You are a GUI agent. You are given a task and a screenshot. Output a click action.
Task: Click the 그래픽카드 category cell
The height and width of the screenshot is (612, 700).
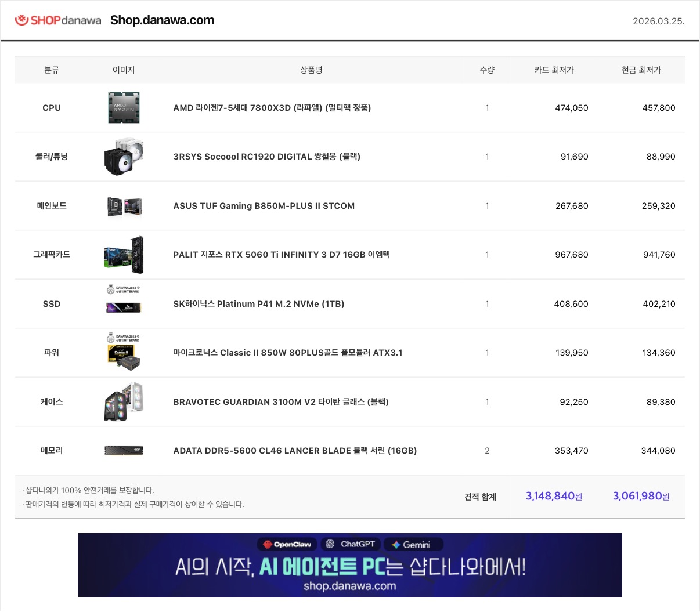coord(52,255)
